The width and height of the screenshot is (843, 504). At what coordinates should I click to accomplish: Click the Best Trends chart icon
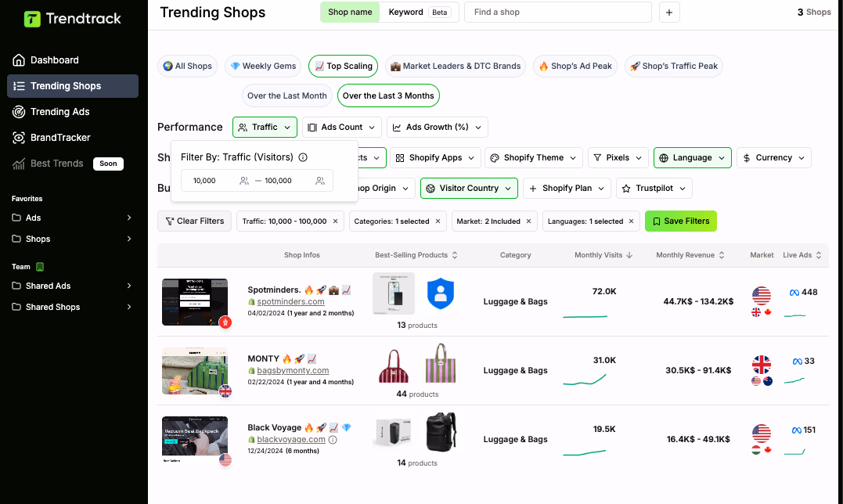click(x=19, y=164)
